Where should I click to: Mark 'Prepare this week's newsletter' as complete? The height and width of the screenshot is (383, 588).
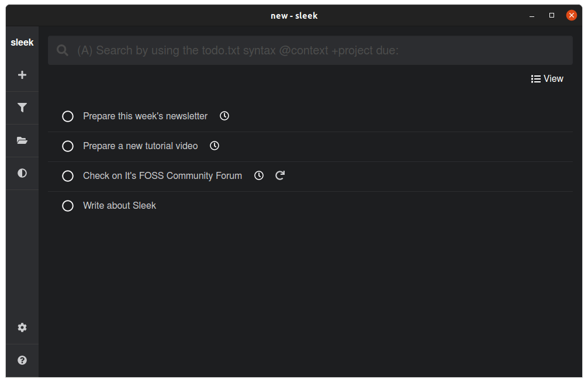tap(68, 116)
